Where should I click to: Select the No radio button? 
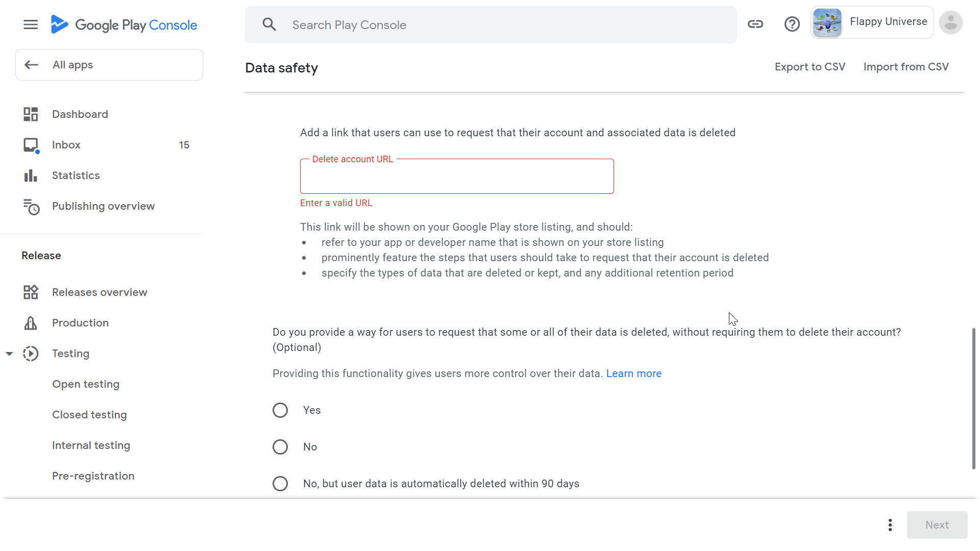point(280,447)
